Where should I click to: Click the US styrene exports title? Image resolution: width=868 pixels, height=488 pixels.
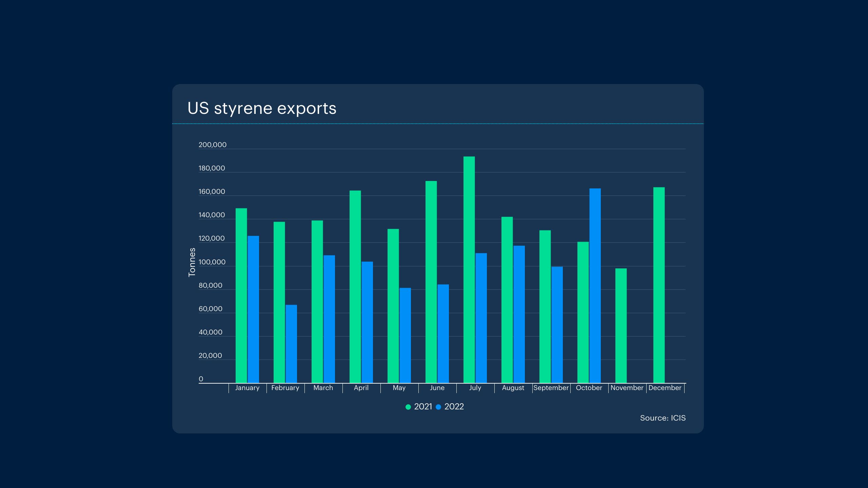pyautogui.click(x=262, y=108)
